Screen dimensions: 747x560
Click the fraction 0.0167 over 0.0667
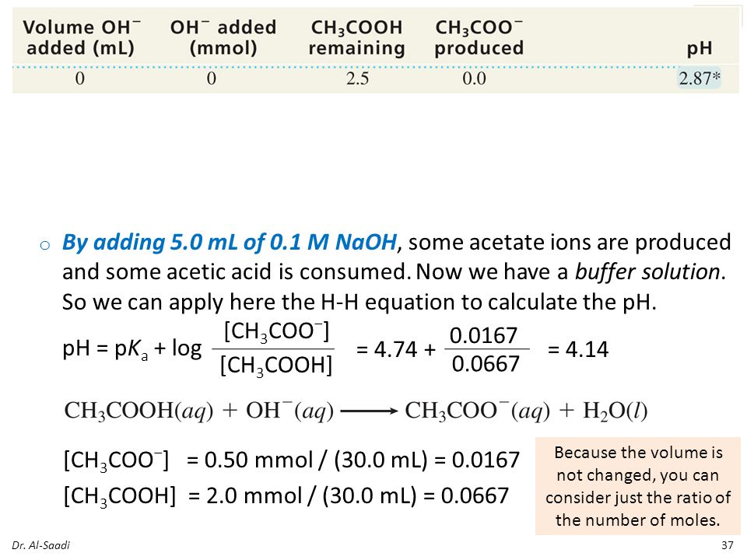pos(485,349)
